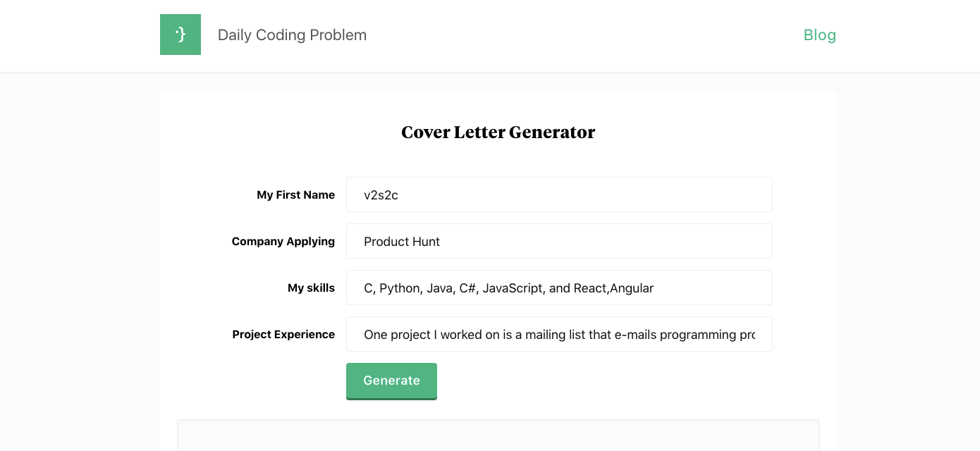Viewport: 980px width, 451px height.
Task: Open the Daily Coding Problem home link
Action: coord(292,35)
